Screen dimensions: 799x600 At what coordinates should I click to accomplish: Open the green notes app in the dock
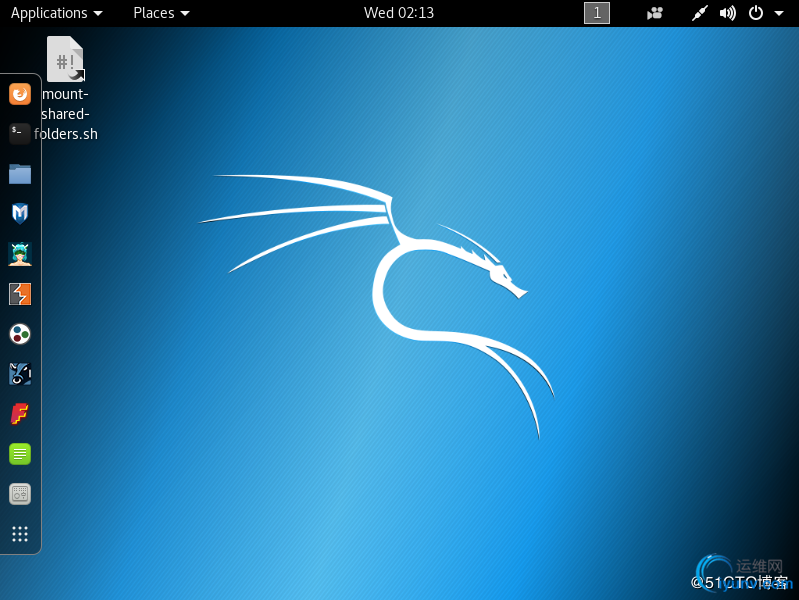coord(20,454)
